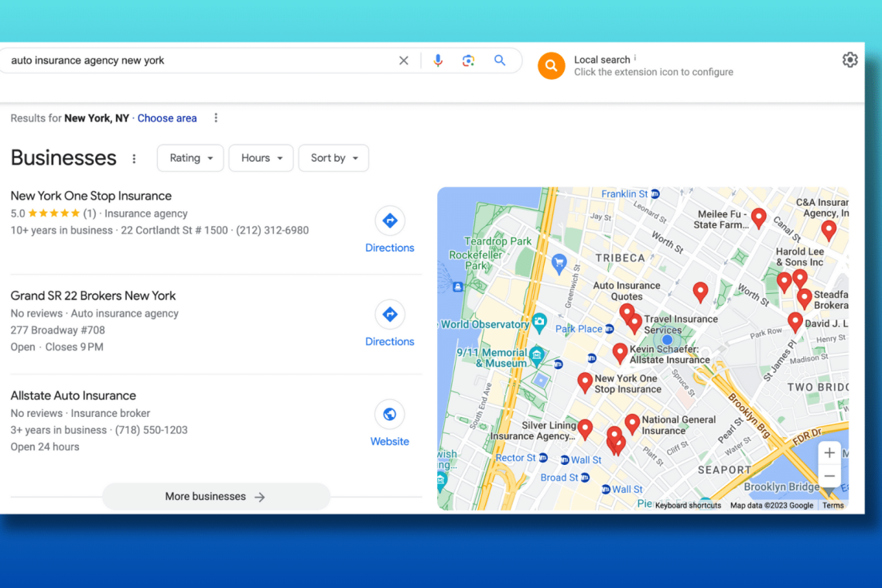The width and height of the screenshot is (882, 588).
Task: Click the C&A Insurance Agency map pin
Action: [x=829, y=230]
